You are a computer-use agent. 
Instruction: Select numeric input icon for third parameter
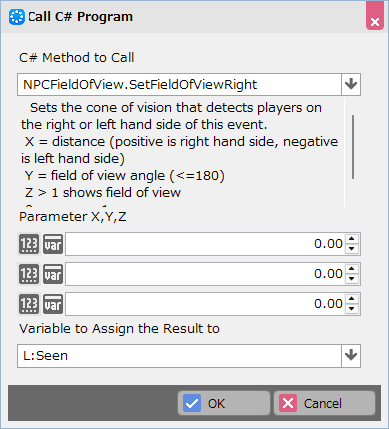29,304
